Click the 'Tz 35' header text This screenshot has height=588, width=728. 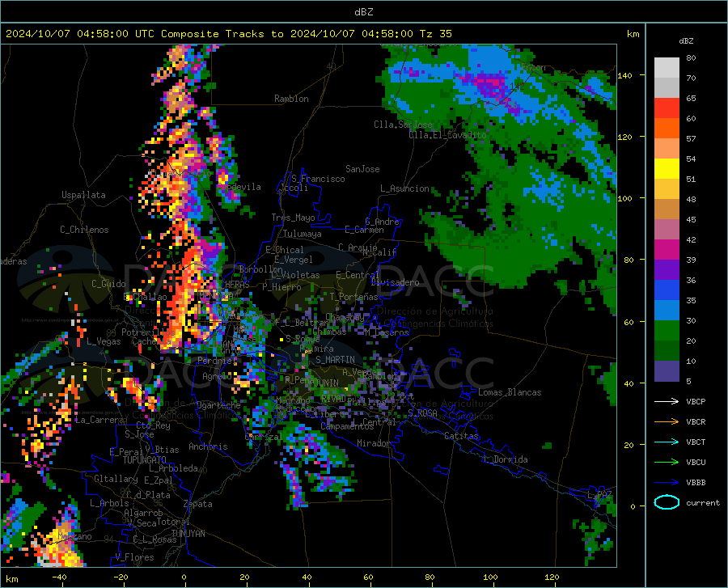click(435, 34)
